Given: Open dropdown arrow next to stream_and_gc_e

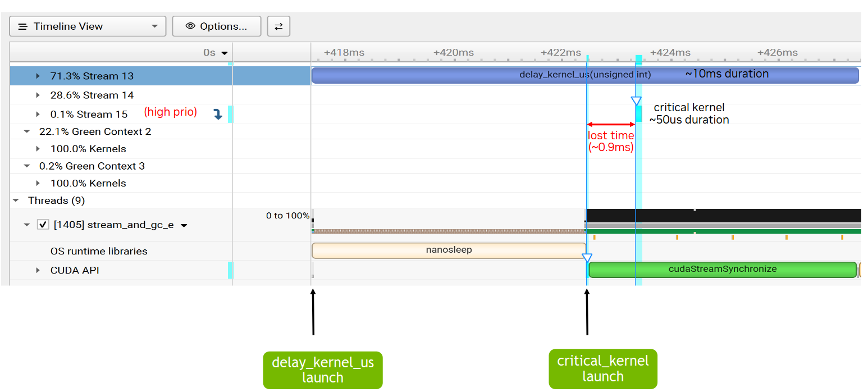Looking at the screenshot, I should [184, 226].
